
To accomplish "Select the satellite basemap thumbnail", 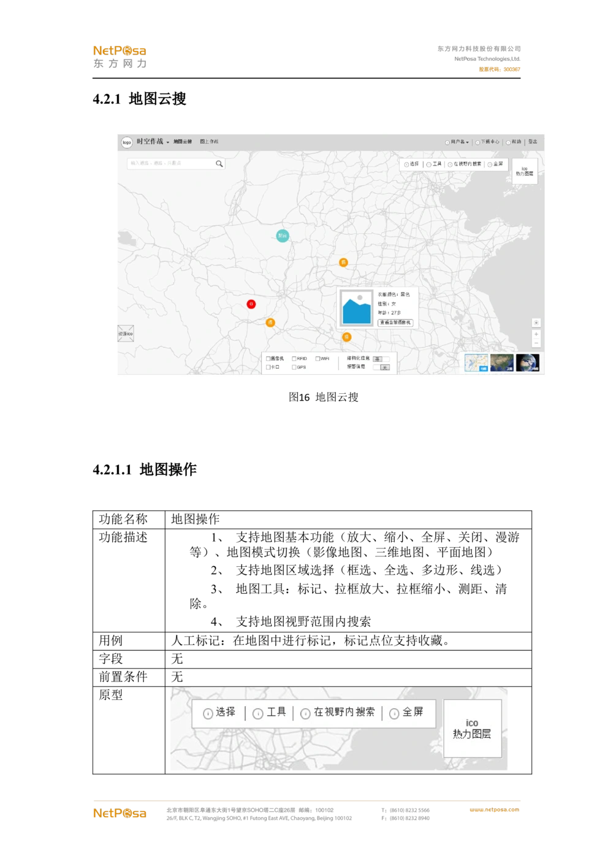I will tap(501, 362).
